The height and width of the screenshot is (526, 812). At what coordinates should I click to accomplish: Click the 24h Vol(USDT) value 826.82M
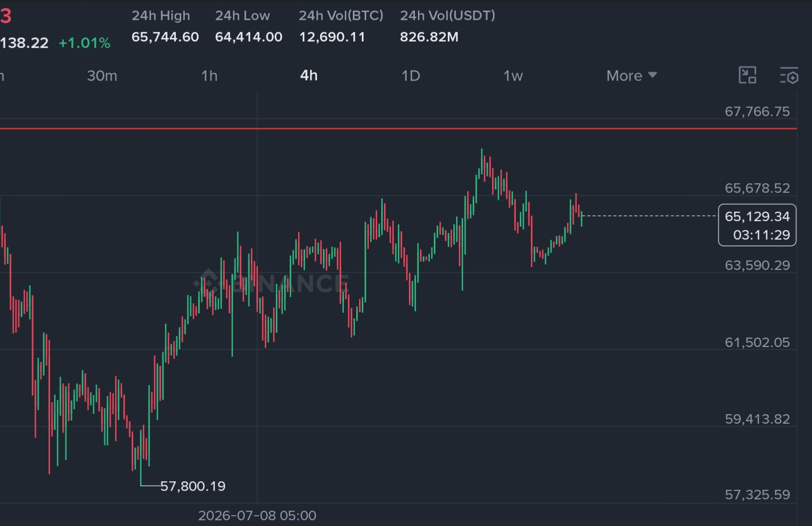(429, 37)
